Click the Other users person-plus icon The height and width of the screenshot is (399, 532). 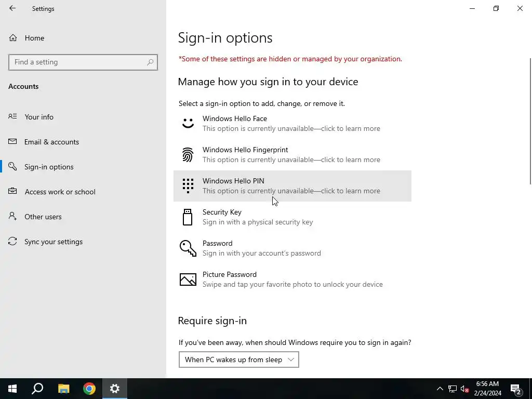pos(12,216)
